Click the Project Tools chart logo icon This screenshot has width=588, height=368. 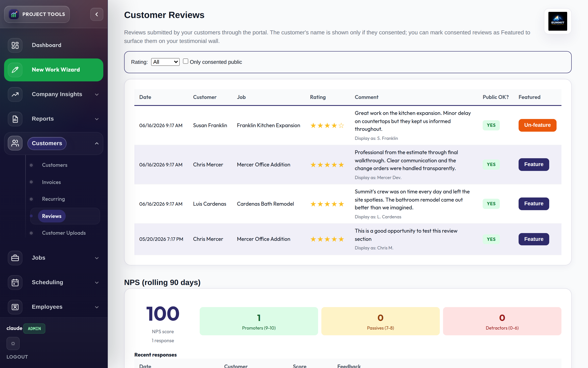pyautogui.click(x=14, y=14)
